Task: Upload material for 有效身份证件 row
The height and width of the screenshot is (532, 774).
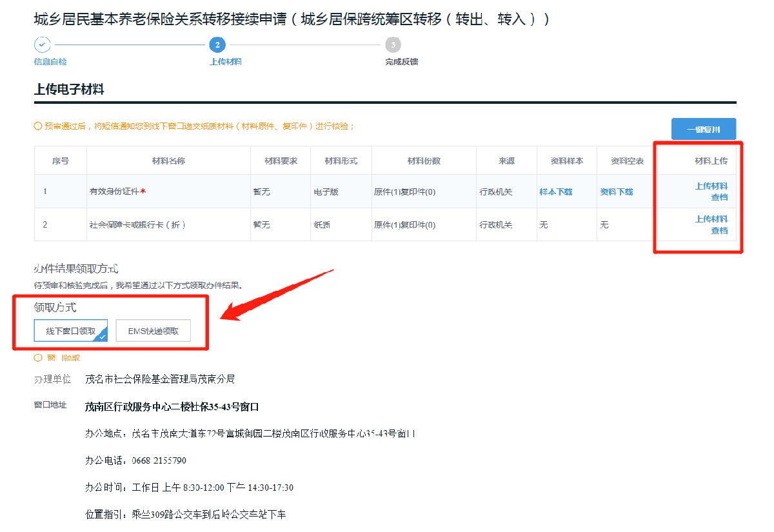Action: (x=711, y=186)
